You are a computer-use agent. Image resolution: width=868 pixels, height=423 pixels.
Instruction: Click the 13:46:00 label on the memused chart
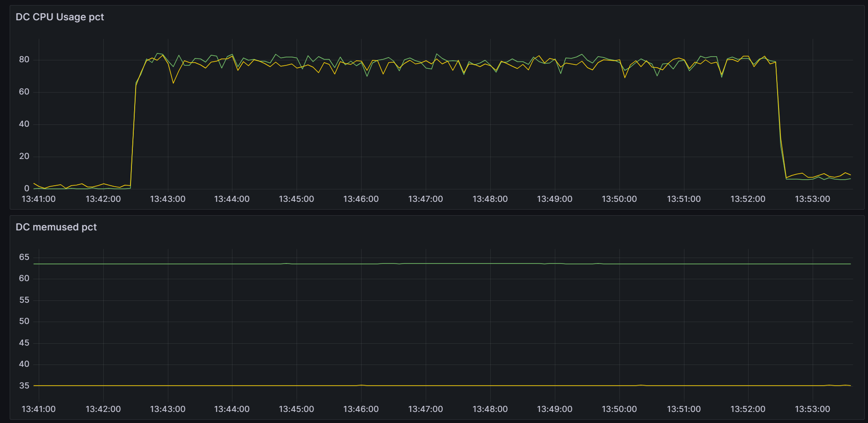click(x=361, y=409)
